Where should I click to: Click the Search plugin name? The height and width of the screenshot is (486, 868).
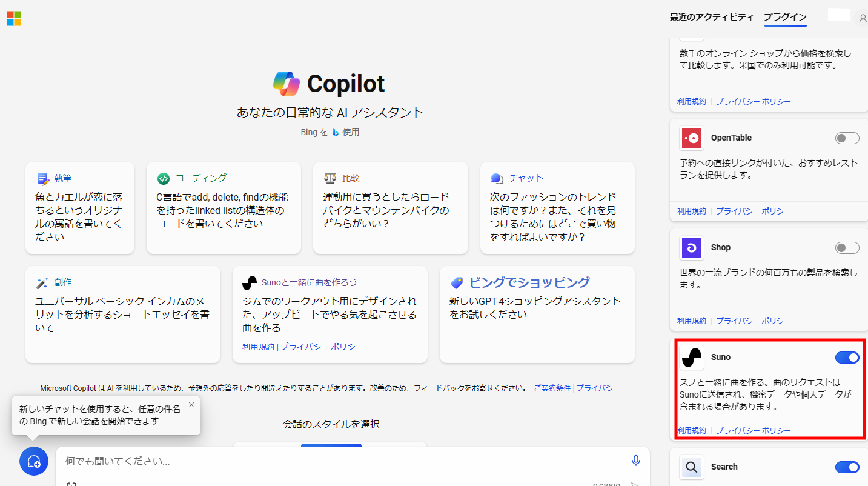pos(724,467)
